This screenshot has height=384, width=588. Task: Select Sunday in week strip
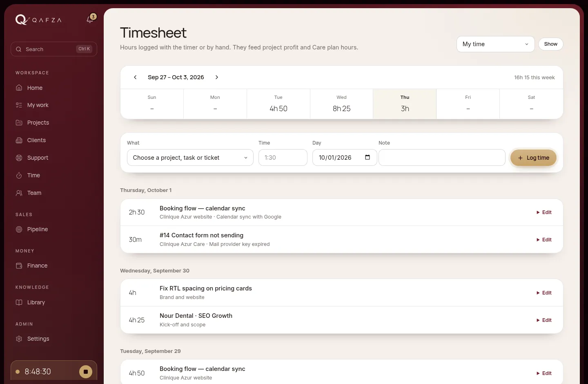click(152, 104)
